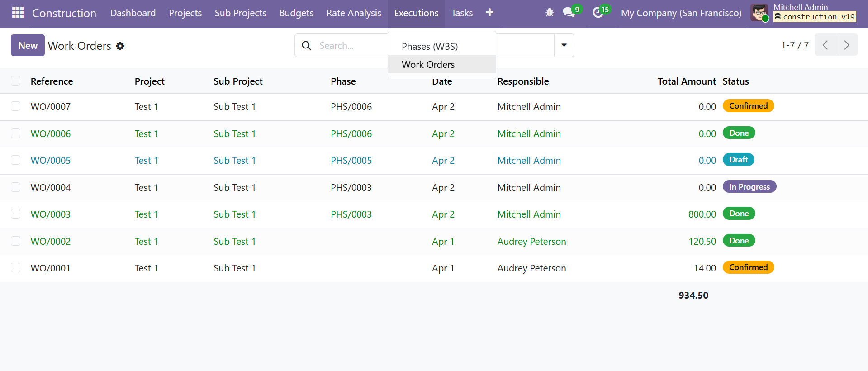This screenshot has height=371, width=868.
Task: Click the 934.50 total sum
Action: pos(693,295)
